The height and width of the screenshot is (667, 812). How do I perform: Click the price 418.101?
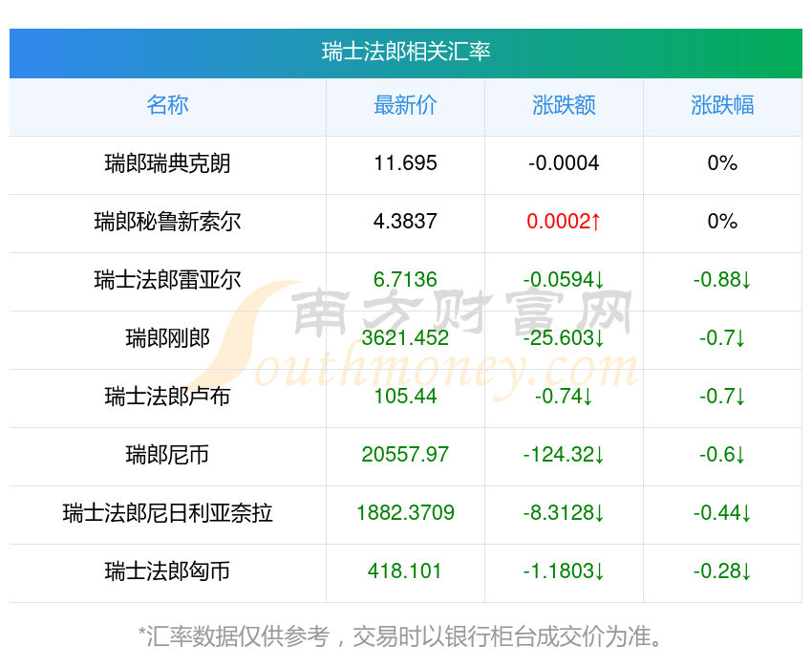tap(405, 571)
